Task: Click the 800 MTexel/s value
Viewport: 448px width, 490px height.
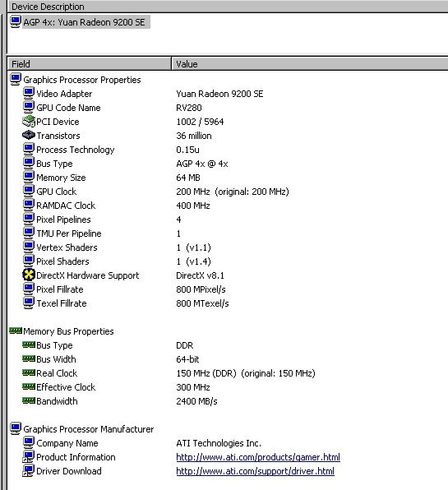Action: tap(202, 303)
